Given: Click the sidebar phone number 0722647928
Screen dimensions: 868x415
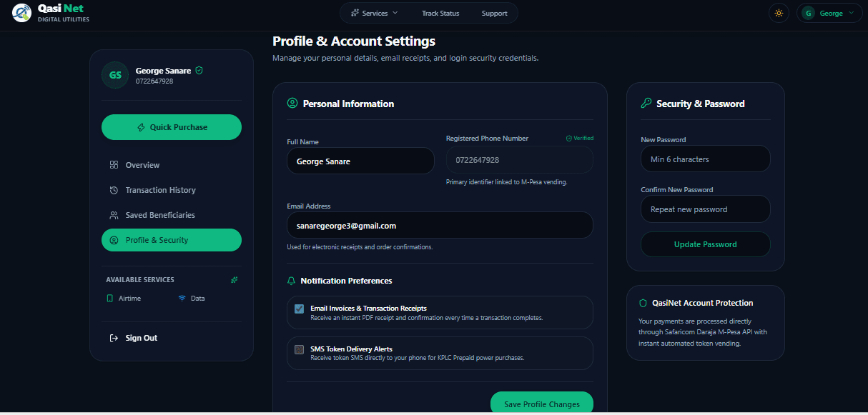Looking at the screenshot, I should click(x=154, y=81).
